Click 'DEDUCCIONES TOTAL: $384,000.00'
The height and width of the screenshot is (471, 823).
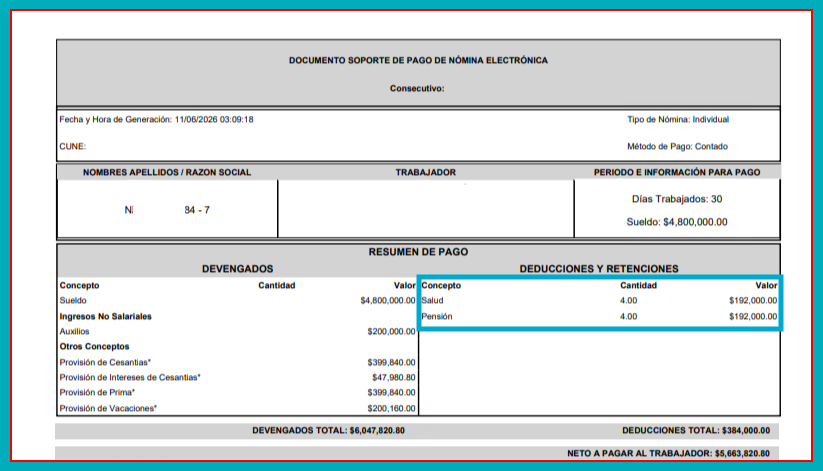point(696,431)
